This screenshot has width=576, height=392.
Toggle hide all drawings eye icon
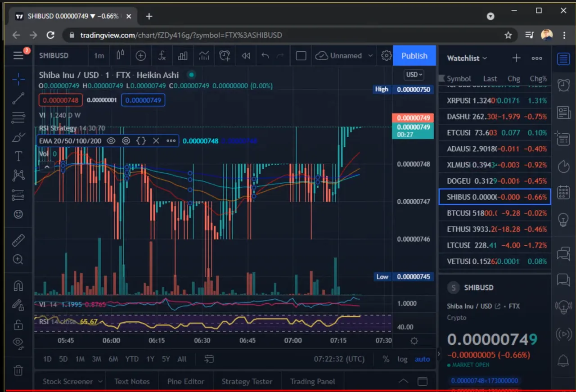pyautogui.click(x=18, y=343)
